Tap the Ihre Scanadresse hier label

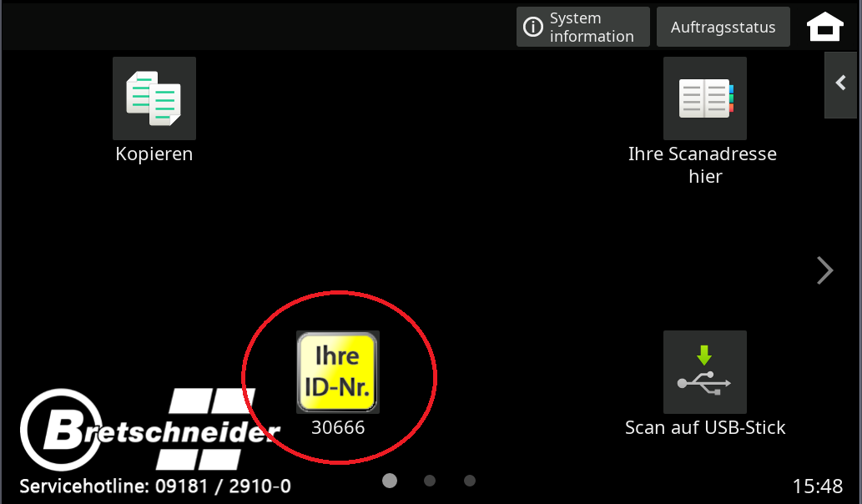(x=704, y=165)
